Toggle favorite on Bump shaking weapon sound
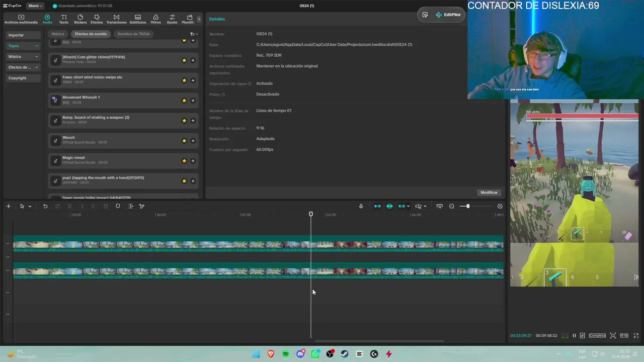Image resolution: width=644 pixels, height=362 pixels. tap(184, 121)
